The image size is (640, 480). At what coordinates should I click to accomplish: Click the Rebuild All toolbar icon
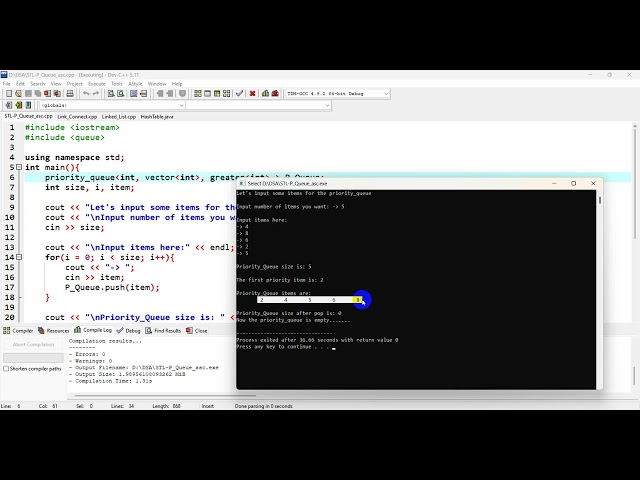point(227,93)
